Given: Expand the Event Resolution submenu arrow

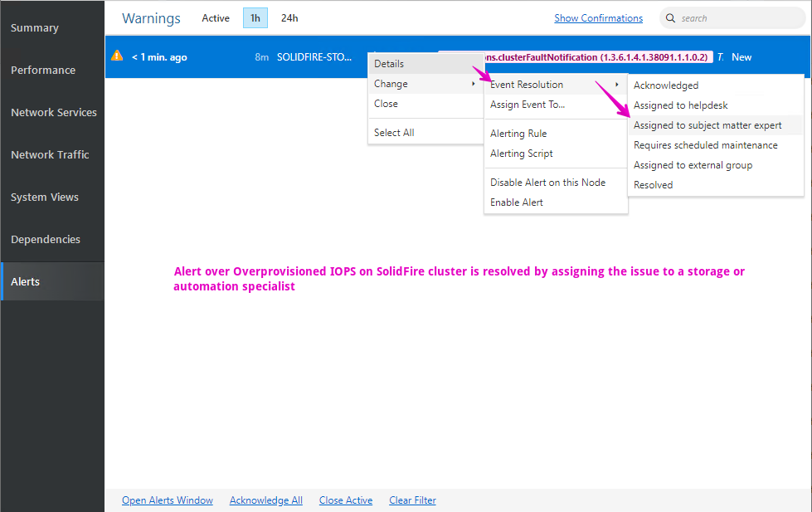Looking at the screenshot, I should [x=617, y=85].
